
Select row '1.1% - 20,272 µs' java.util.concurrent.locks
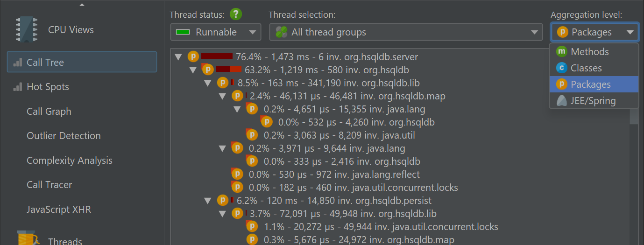[x=381, y=227]
